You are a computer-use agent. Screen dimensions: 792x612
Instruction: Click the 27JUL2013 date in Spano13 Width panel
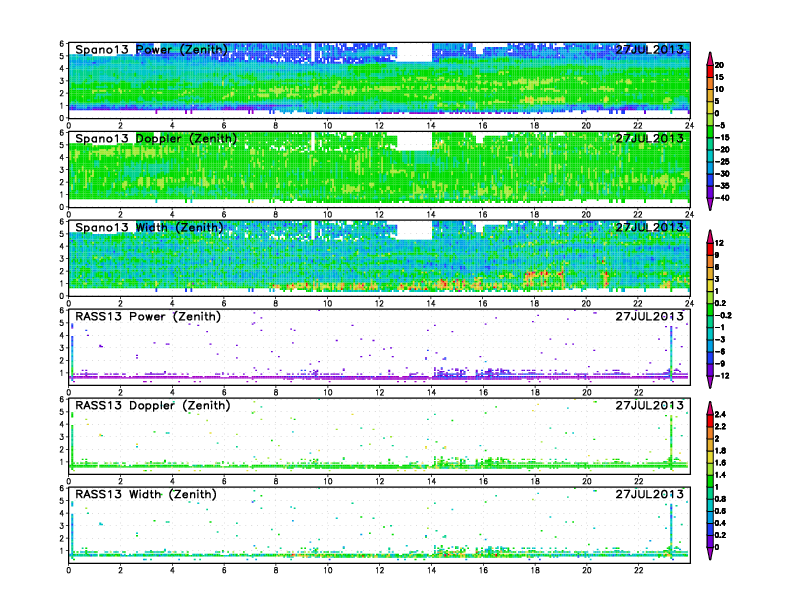click(x=649, y=227)
